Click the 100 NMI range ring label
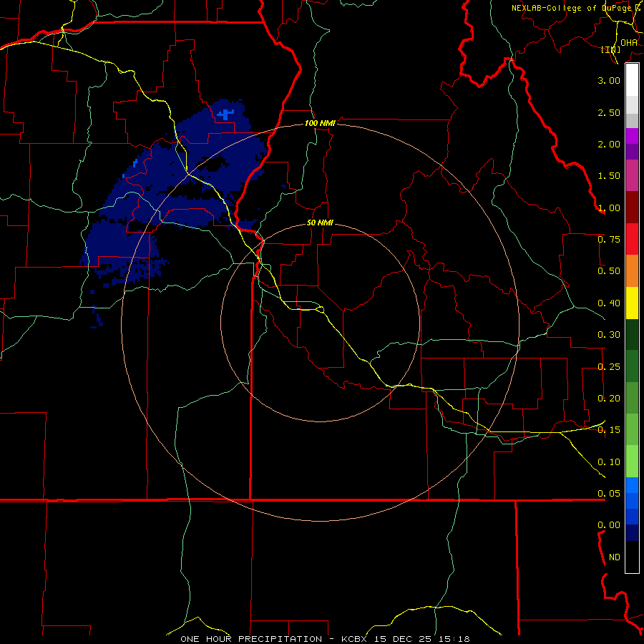 pyautogui.click(x=320, y=123)
